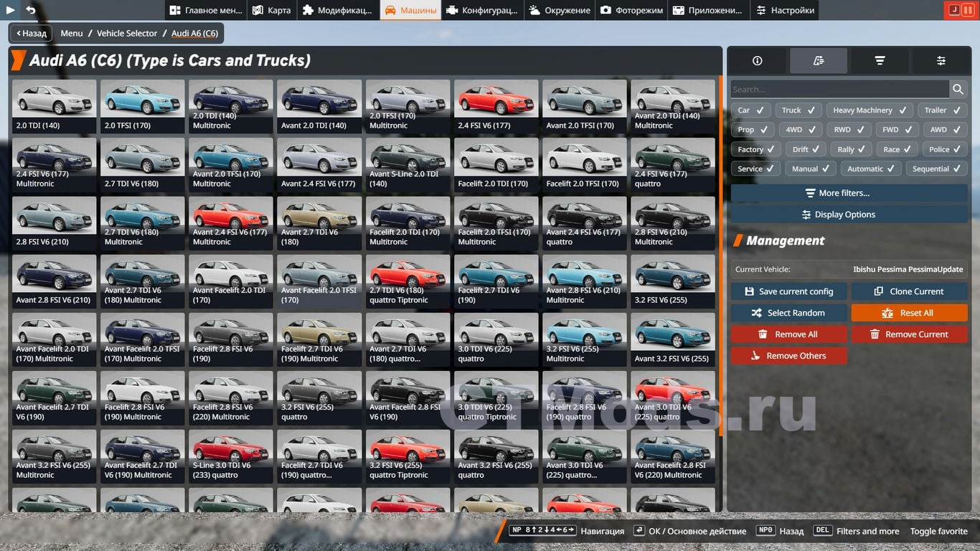The image size is (980, 551).
Task: Expand More filters...
Action: [x=849, y=193]
